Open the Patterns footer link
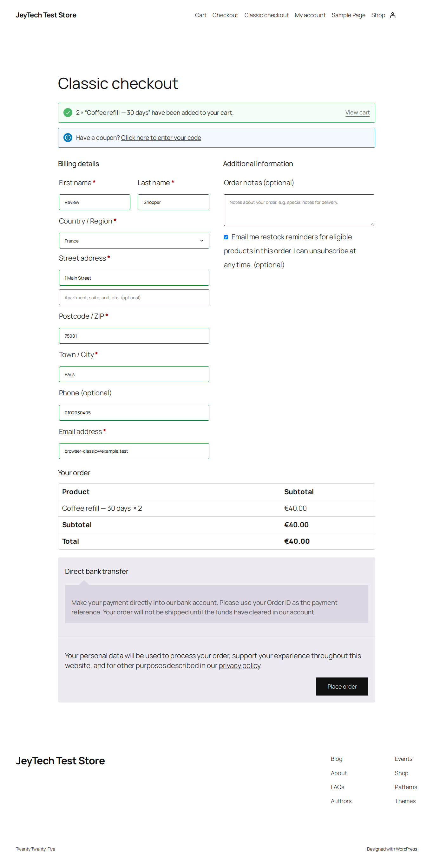This screenshot has width=433, height=868. (406, 787)
